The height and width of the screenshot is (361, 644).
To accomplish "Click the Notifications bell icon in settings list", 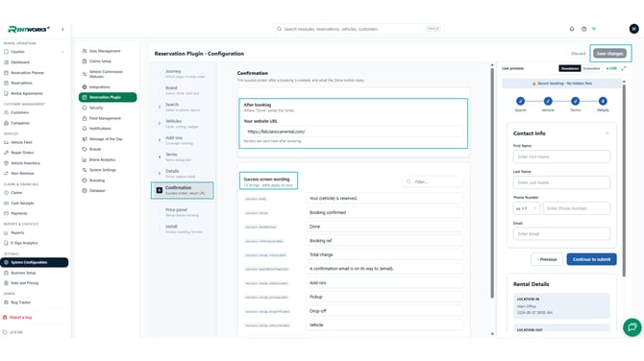I will pos(85,129).
